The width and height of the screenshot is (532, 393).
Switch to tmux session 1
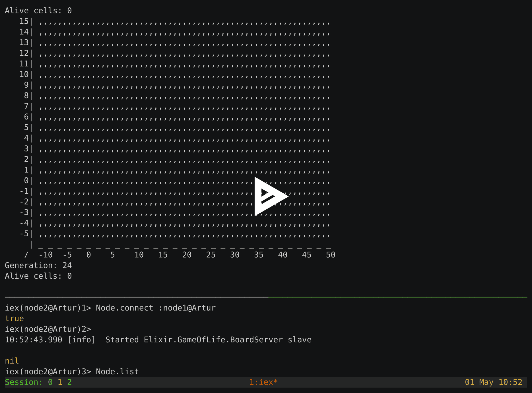coord(60,382)
